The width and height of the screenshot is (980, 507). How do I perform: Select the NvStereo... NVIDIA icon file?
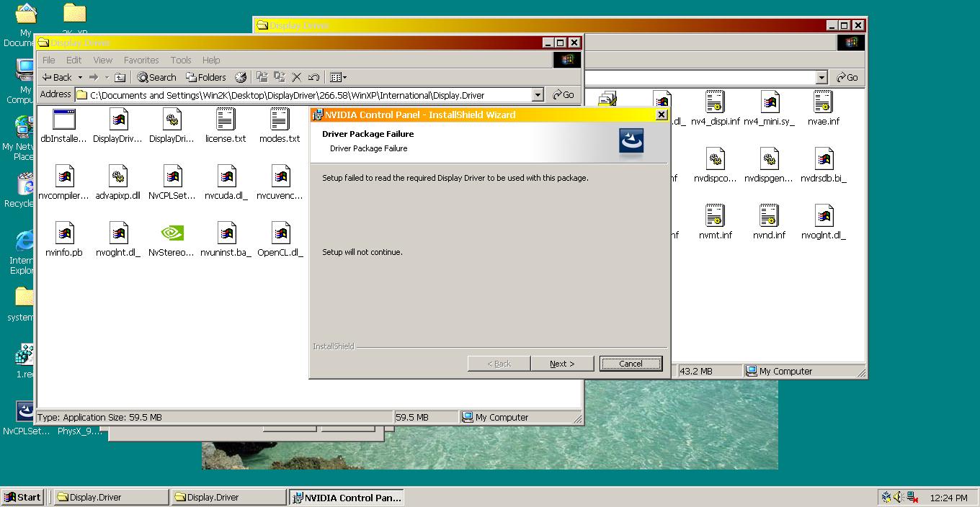[171, 240]
